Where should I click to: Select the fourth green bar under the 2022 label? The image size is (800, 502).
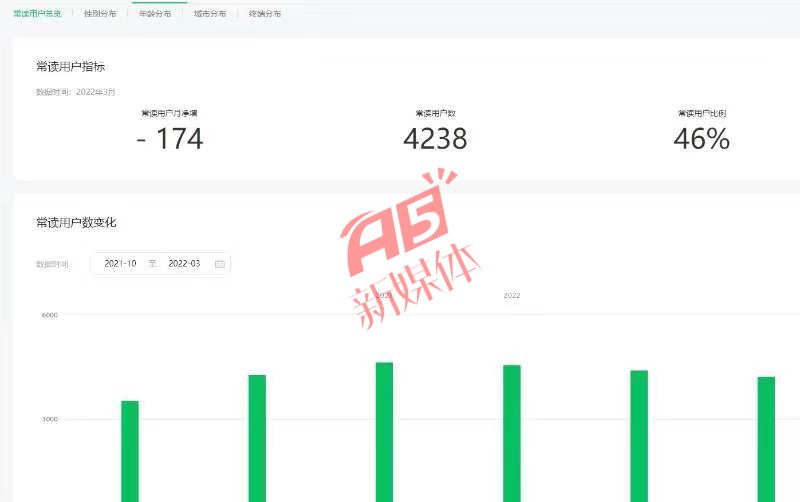coord(512,434)
